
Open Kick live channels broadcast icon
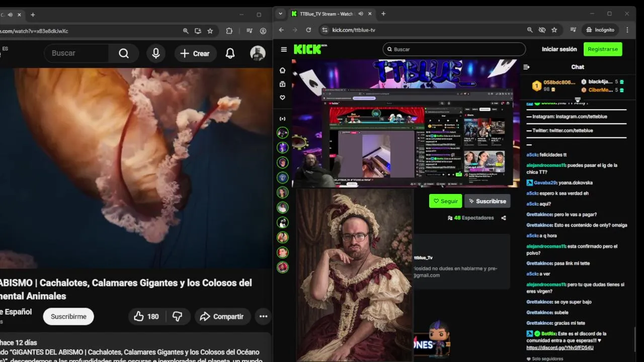tap(282, 119)
